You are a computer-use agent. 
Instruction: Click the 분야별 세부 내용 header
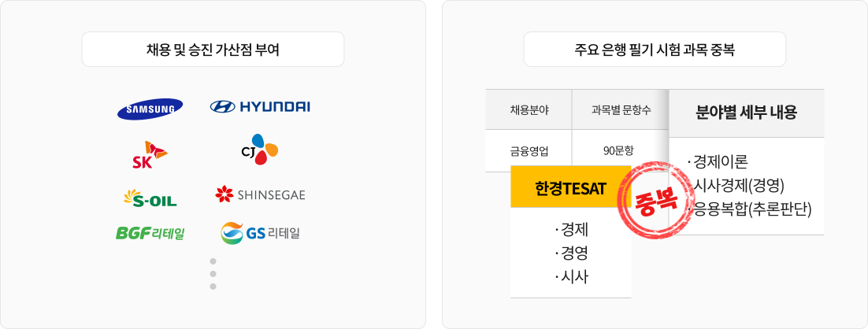[746, 113]
